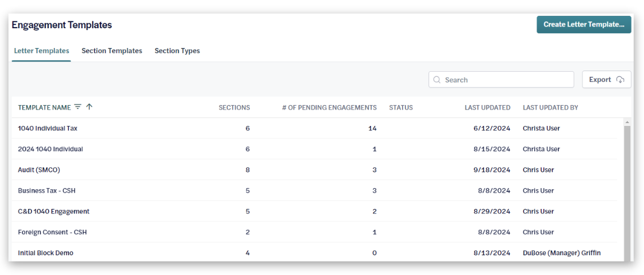
Task: Click sections count 2 for Foreign Consent
Action: coord(248,232)
